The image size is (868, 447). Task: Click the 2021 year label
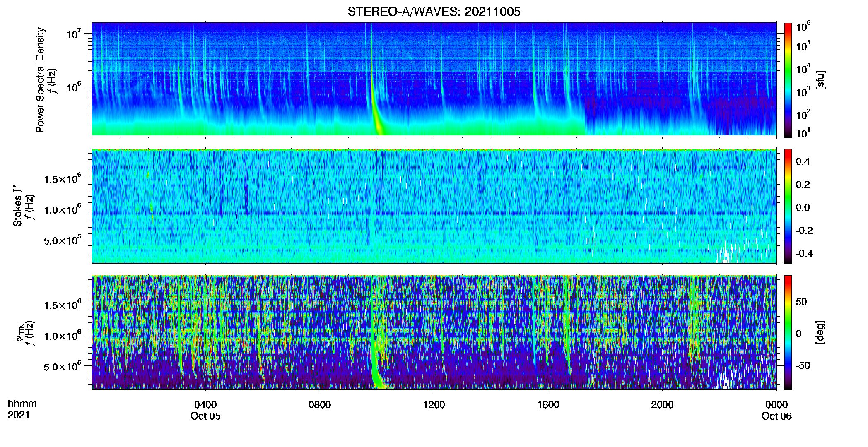(19, 415)
